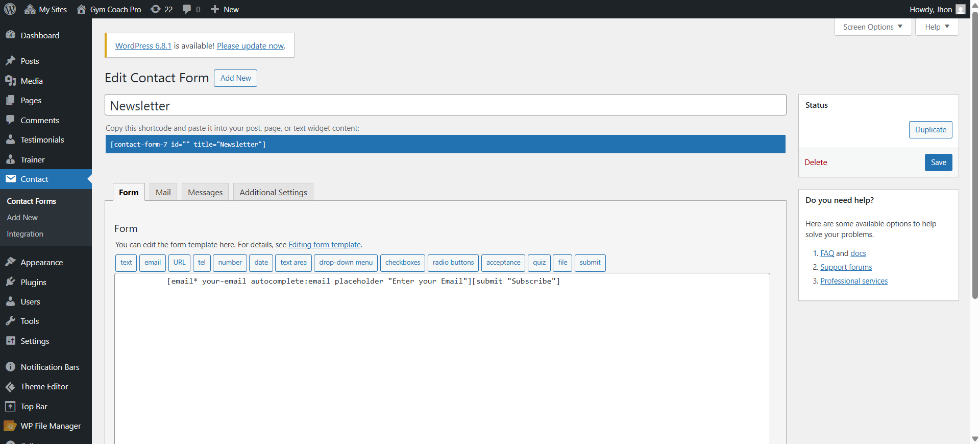Click the Posts pushpin icon

click(10, 61)
